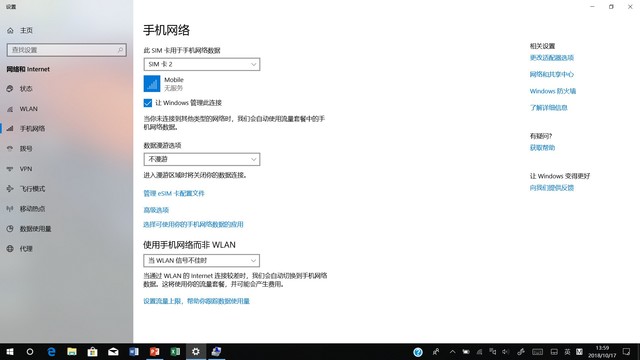Open 网络和共享中心 link
Screen dimensions: 640x360
[552, 74]
